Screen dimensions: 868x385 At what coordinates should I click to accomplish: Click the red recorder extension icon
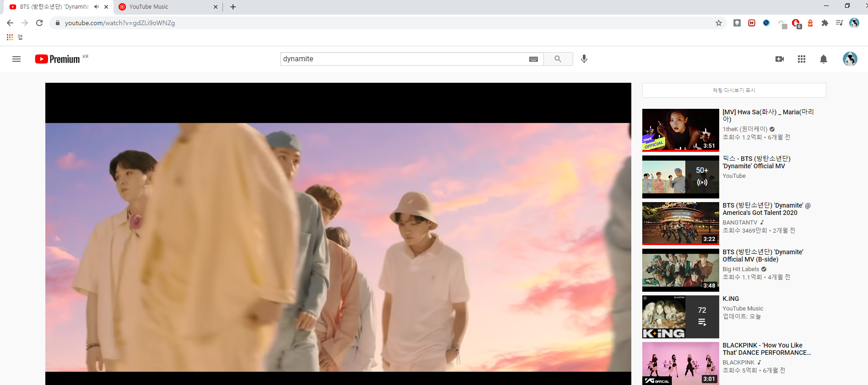click(x=752, y=23)
